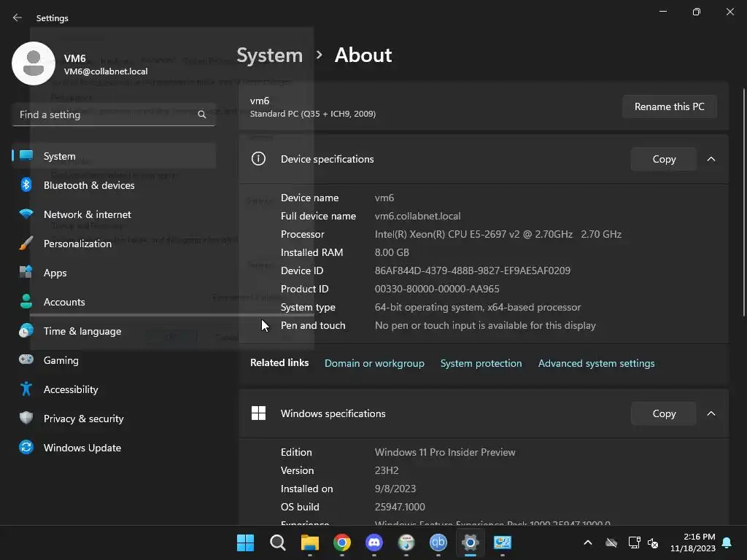The image size is (747, 560).
Task: Open the Accounts settings page
Action: [x=114, y=302]
